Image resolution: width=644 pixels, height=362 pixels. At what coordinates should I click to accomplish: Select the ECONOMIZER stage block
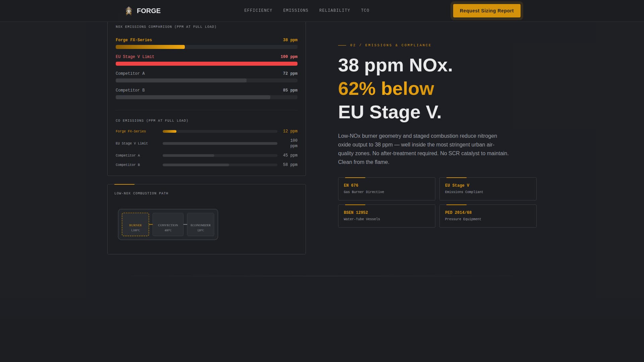coord(200,224)
